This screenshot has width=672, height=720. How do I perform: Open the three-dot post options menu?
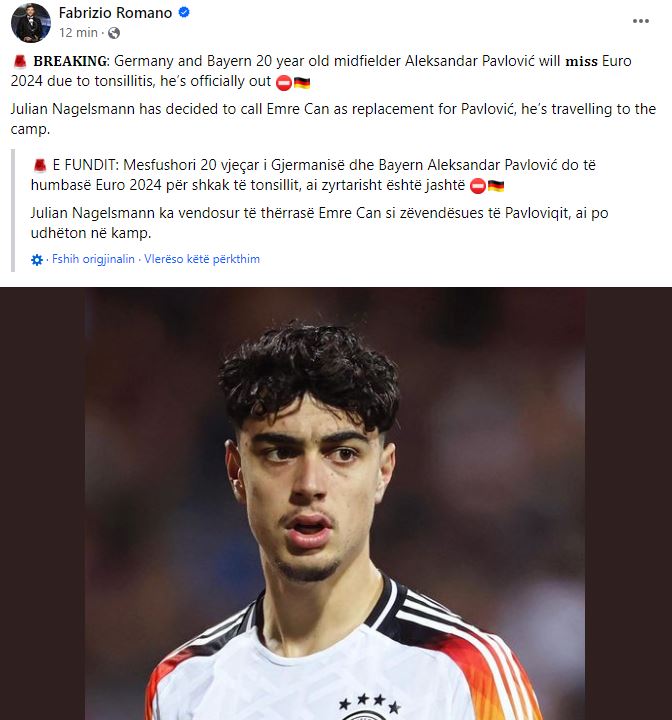640,21
